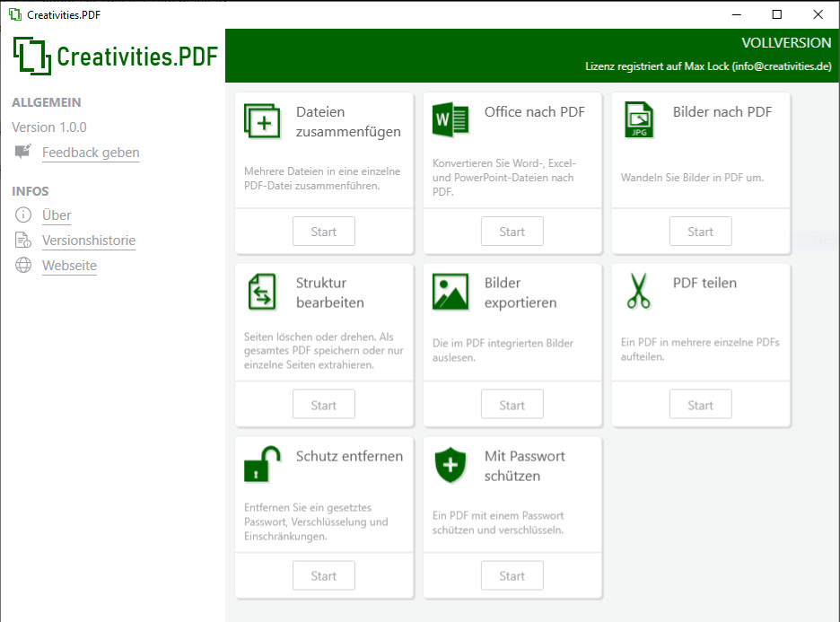The height and width of the screenshot is (622, 840).
Task: Click the Bilder exportieren picture icon
Action: point(451,292)
